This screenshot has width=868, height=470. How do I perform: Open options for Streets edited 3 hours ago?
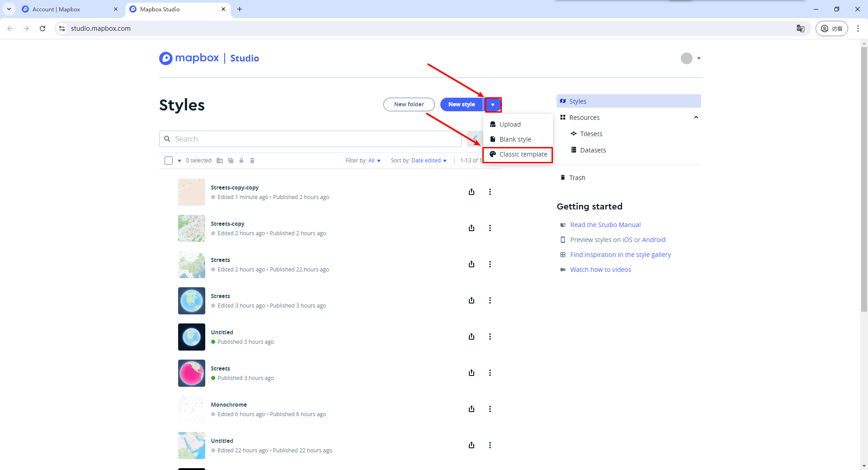pyautogui.click(x=490, y=300)
